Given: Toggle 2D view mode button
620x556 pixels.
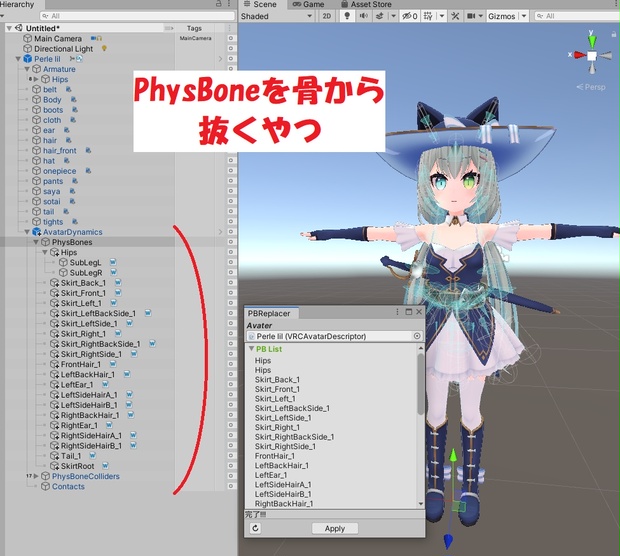Looking at the screenshot, I should pyautogui.click(x=327, y=16).
